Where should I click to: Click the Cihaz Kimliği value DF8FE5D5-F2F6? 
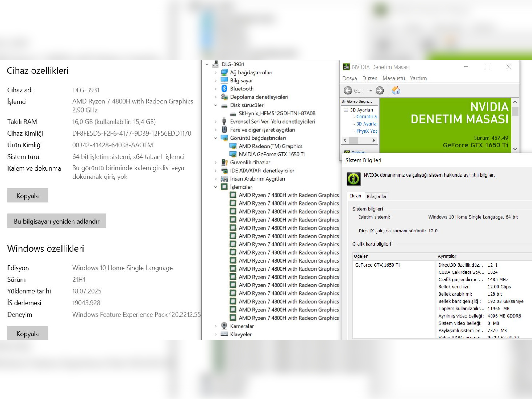(x=132, y=133)
